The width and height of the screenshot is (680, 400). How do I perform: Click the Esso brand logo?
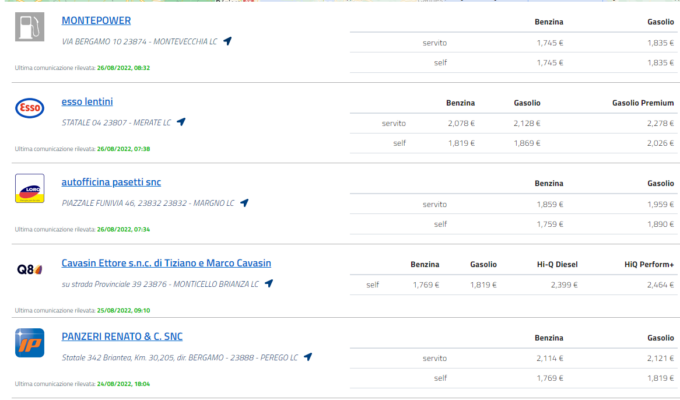coord(30,108)
